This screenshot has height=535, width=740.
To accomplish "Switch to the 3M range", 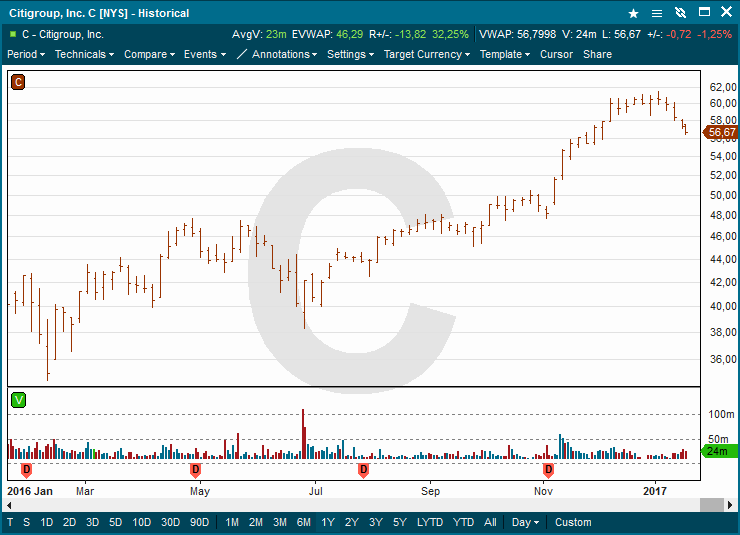I will (x=280, y=522).
